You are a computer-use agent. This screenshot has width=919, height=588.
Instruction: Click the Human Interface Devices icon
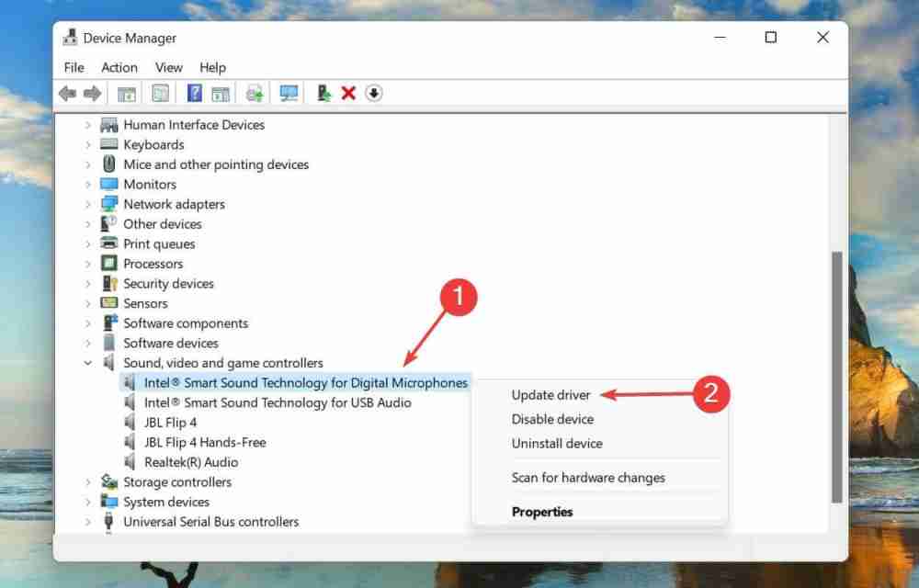(109, 125)
